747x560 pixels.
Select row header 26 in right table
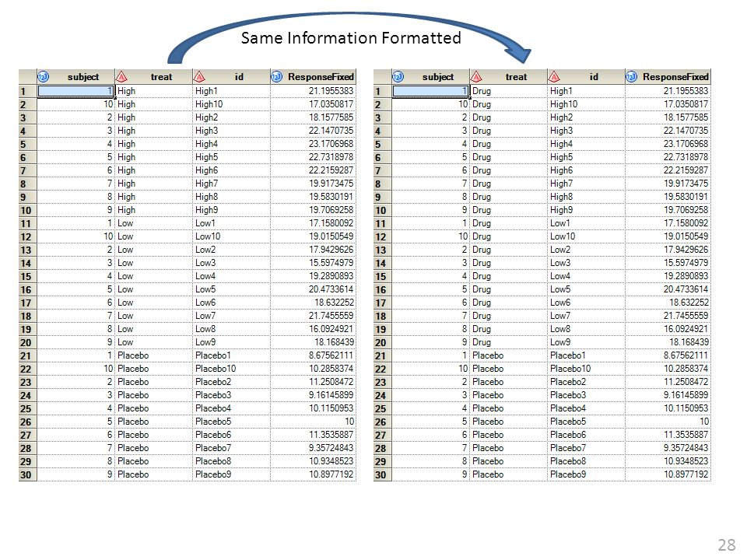coord(383,422)
